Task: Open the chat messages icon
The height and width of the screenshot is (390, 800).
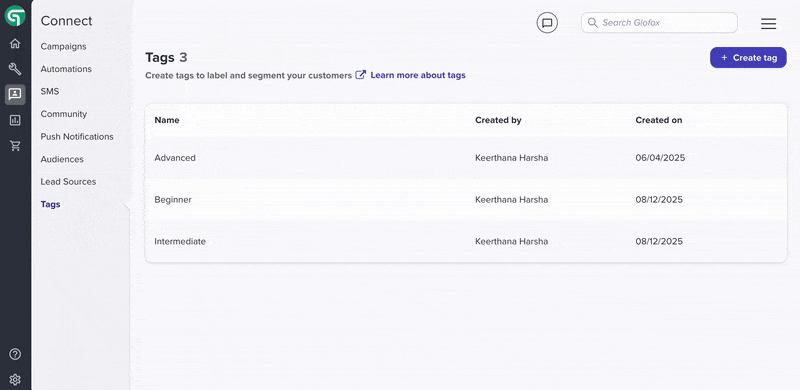Action: 547,23
